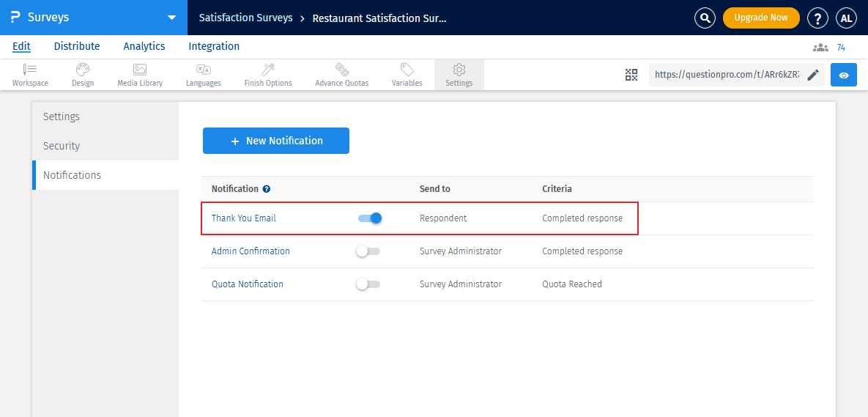Expand the Surveys product dropdown
The height and width of the screenshot is (417, 868).
point(171,18)
